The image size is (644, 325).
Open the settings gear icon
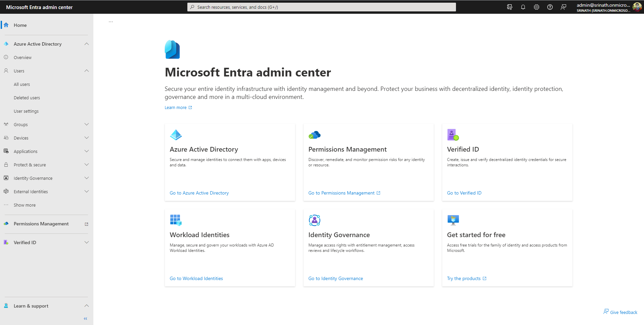click(536, 7)
